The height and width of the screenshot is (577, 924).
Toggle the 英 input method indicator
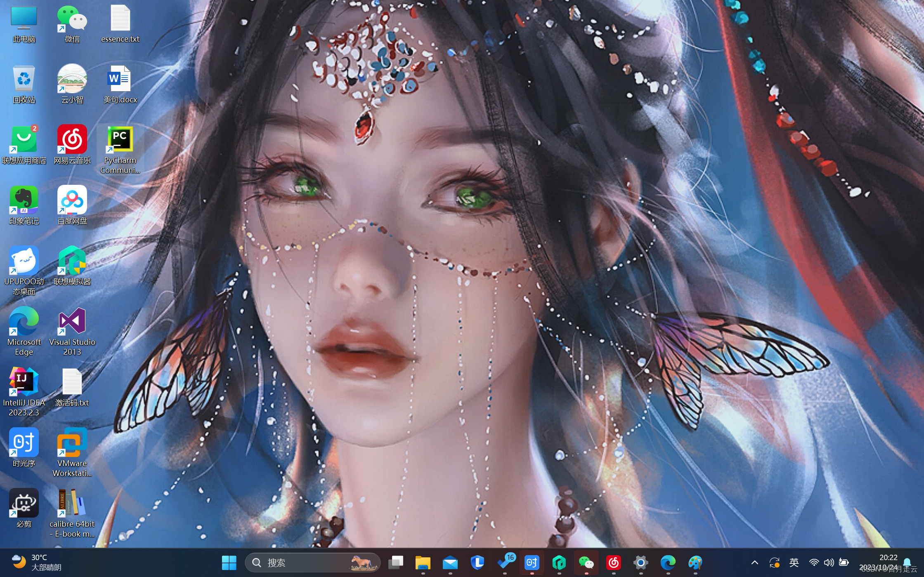click(794, 563)
